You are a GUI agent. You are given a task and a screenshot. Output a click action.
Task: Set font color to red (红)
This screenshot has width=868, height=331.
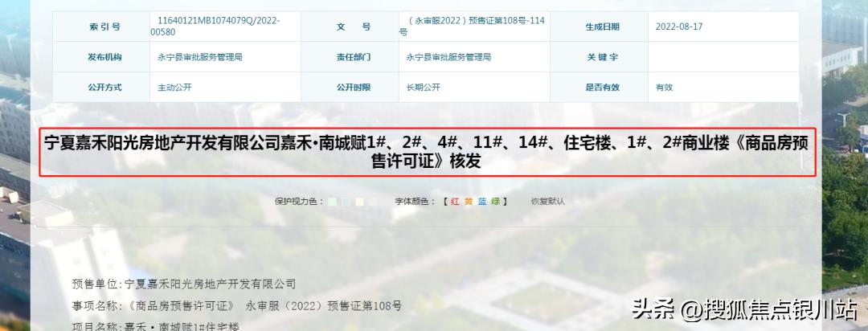(455, 202)
